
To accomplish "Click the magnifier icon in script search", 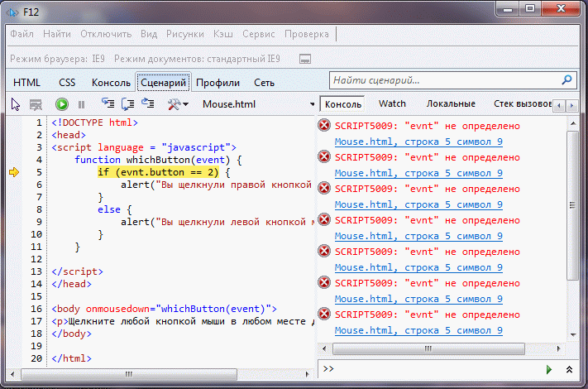I will (566, 80).
